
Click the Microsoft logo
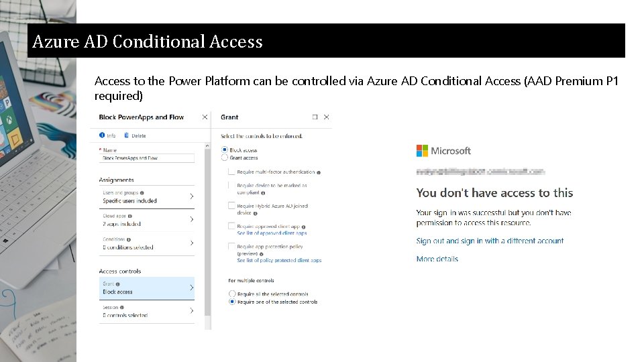[423, 151]
